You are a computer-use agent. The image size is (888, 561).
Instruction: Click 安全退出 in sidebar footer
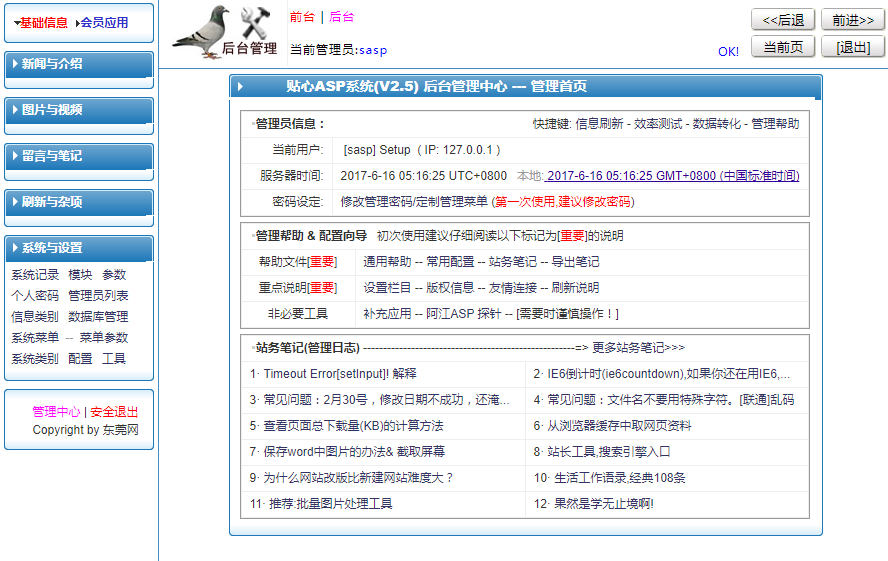click(x=114, y=412)
